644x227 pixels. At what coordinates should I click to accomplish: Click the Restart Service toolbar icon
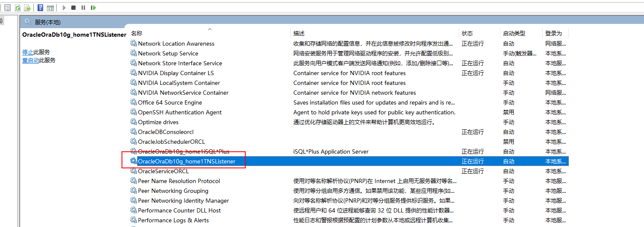93,8
